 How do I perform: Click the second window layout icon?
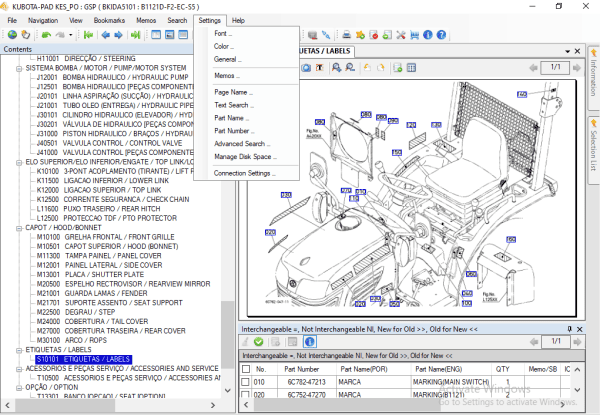click(x=170, y=35)
